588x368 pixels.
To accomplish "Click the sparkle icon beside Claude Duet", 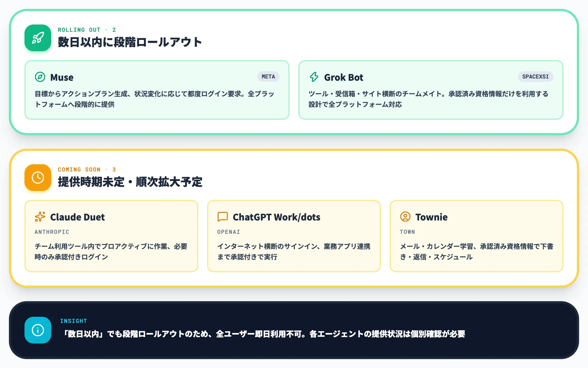I will (x=40, y=217).
